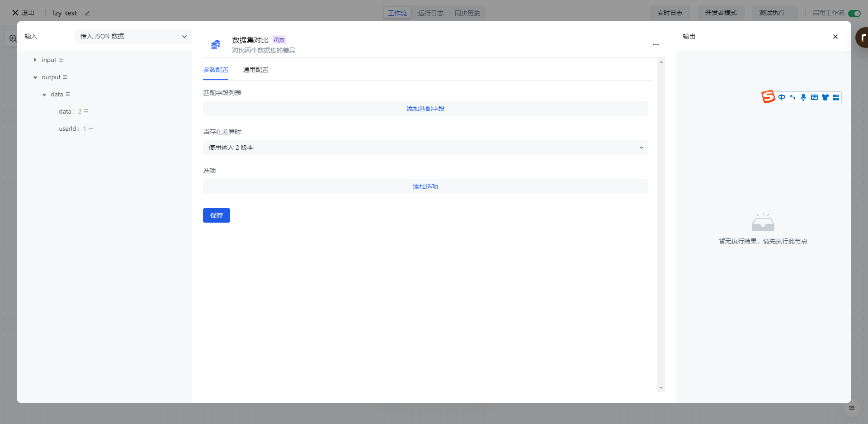Open the IME soft keyboard icon
868x424 pixels.
pyautogui.click(x=814, y=97)
